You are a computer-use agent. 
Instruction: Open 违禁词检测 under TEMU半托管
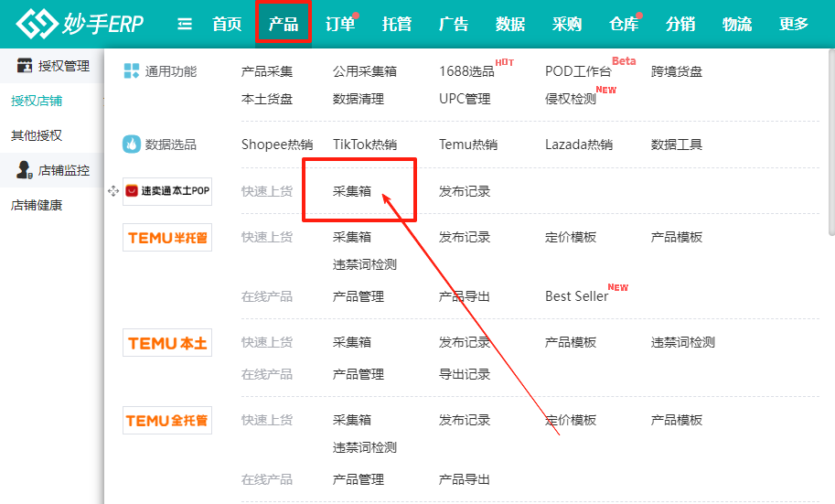pyautogui.click(x=365, y=264)
